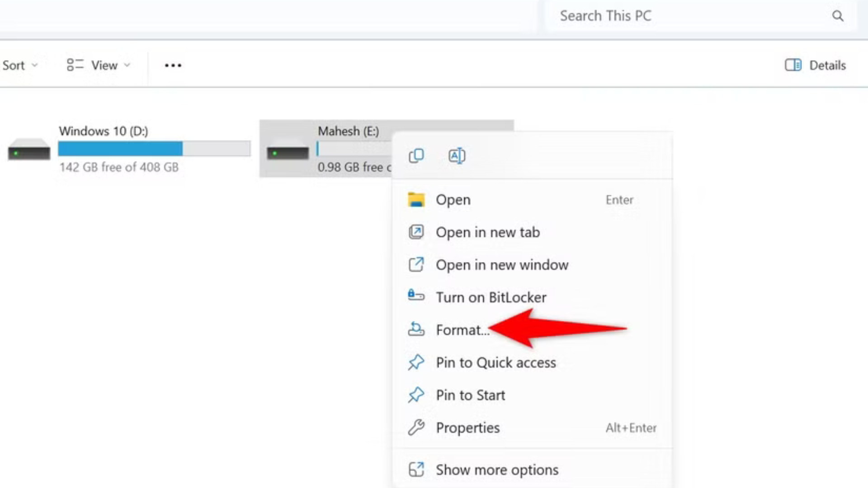Click the wrench icon beside Properties

tap(416, 427)
